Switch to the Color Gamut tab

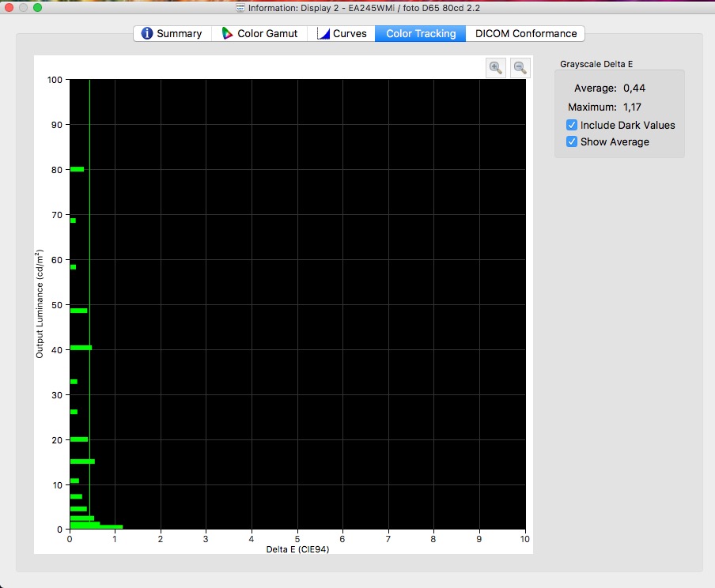[x=259, y=34]
